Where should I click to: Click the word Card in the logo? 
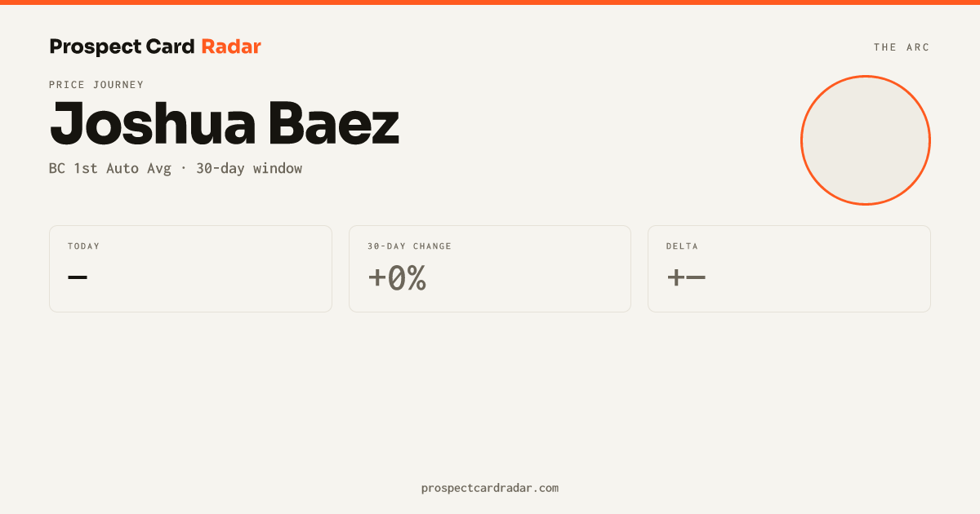[x=170, y=47]
